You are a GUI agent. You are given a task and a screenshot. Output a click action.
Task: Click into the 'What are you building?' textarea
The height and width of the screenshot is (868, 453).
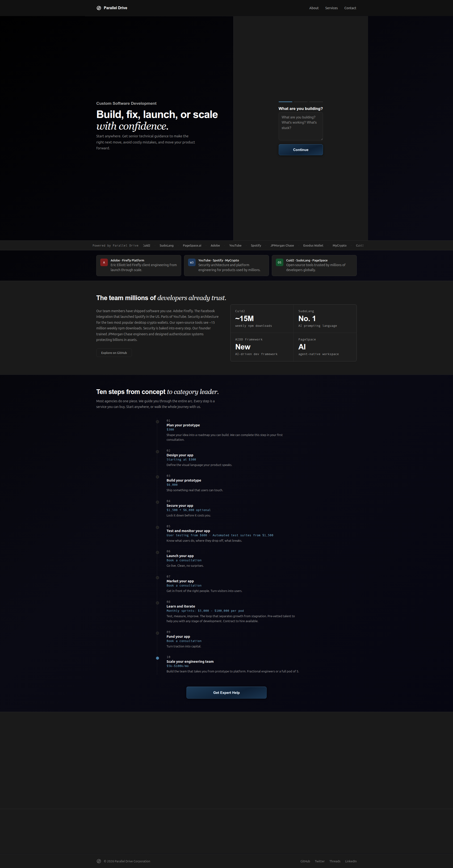tap(301, 126)
